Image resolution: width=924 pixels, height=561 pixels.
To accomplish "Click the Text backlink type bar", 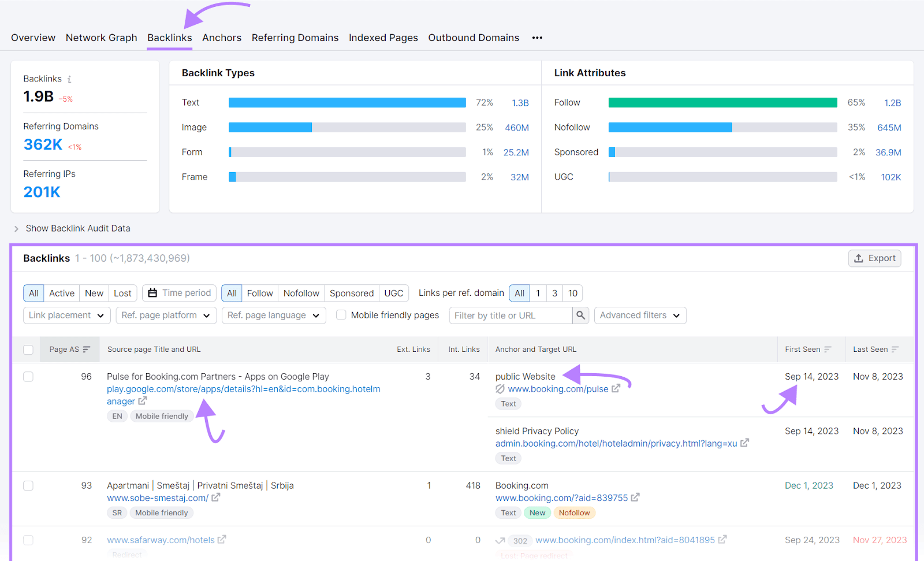I will pyautogui.click(x=347, y=102).
